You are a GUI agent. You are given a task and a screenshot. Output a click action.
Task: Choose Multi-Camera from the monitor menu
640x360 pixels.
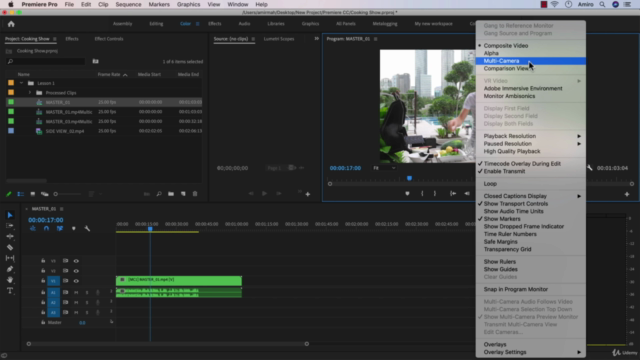(x=531, y=61)
